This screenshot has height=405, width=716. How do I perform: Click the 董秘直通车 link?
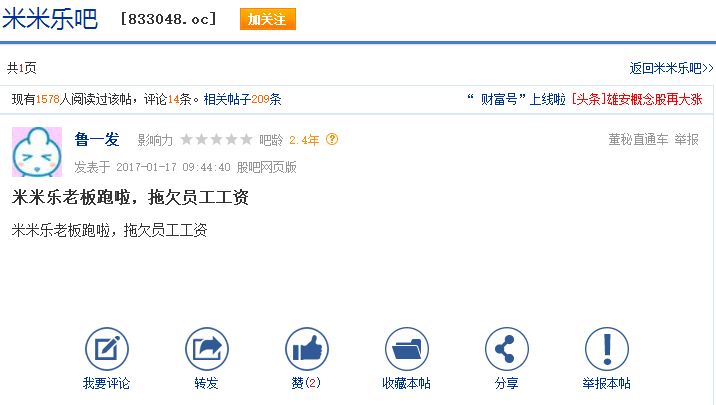click(638, 139)
